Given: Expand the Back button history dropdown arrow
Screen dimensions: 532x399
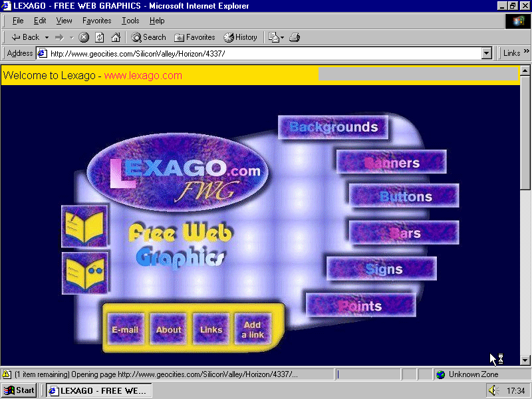Looking at the screenshot, I should [x=47, y=37].
